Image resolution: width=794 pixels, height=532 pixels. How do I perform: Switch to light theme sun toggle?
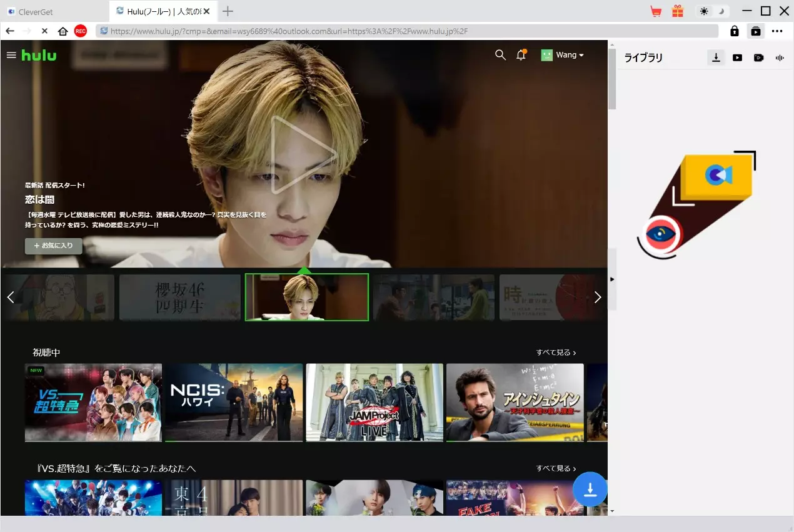704,11
